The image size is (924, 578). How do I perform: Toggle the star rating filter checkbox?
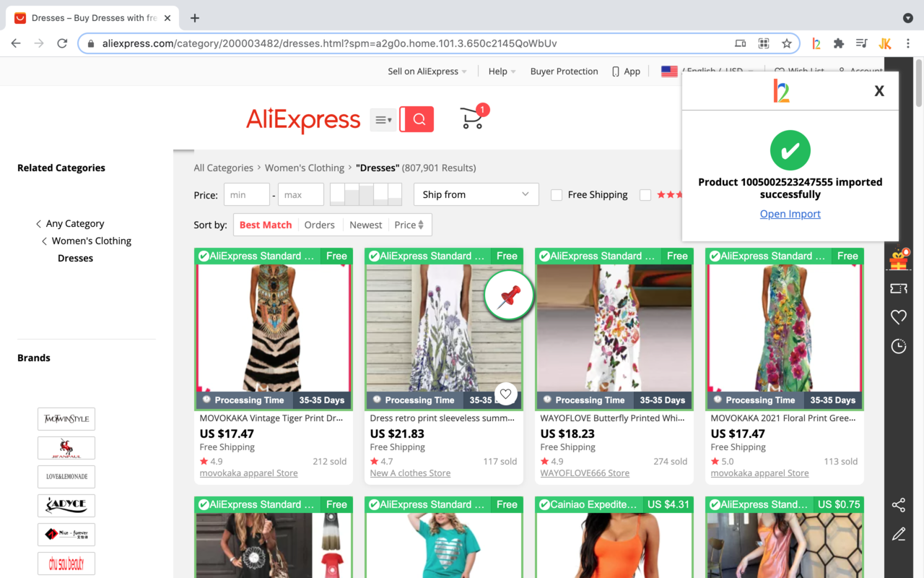(645, 195)
